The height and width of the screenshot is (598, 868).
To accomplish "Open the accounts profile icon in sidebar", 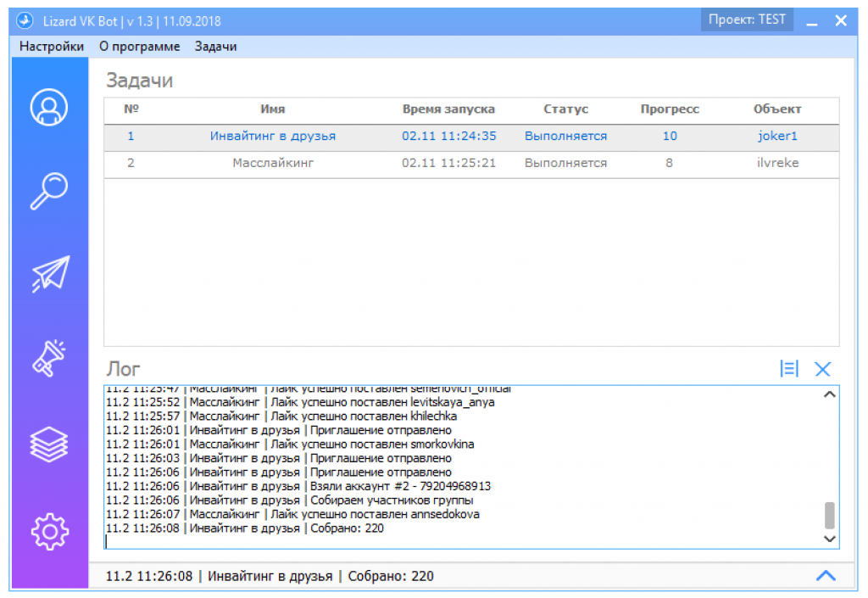I will [49, 107].
